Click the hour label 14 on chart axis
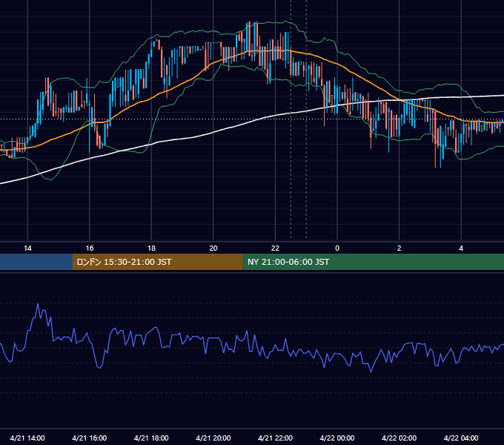 point(27,248)
